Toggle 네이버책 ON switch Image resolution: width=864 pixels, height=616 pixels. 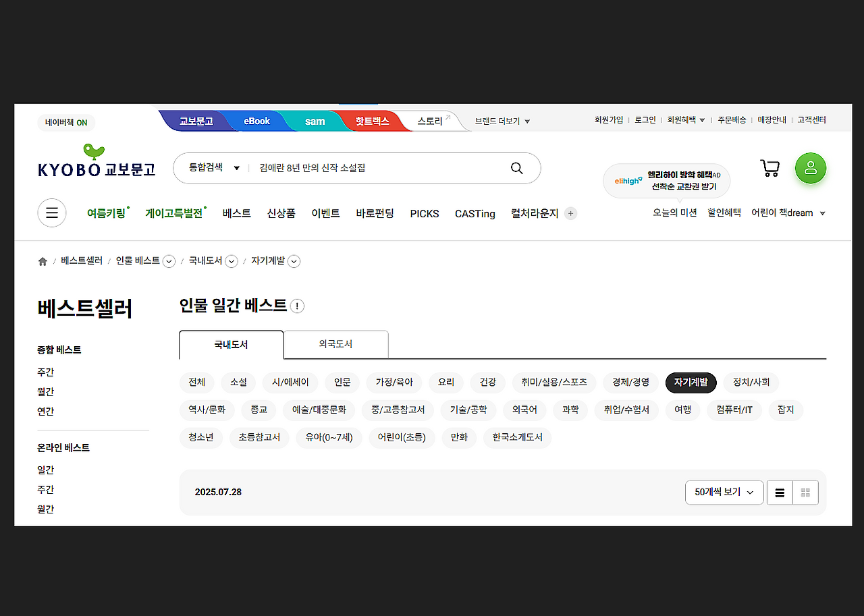point(66,123)
